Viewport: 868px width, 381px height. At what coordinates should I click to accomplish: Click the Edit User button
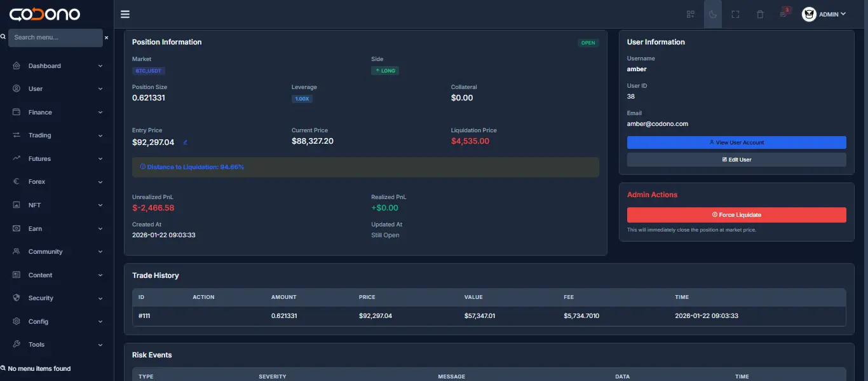click(x=736, y=159)
